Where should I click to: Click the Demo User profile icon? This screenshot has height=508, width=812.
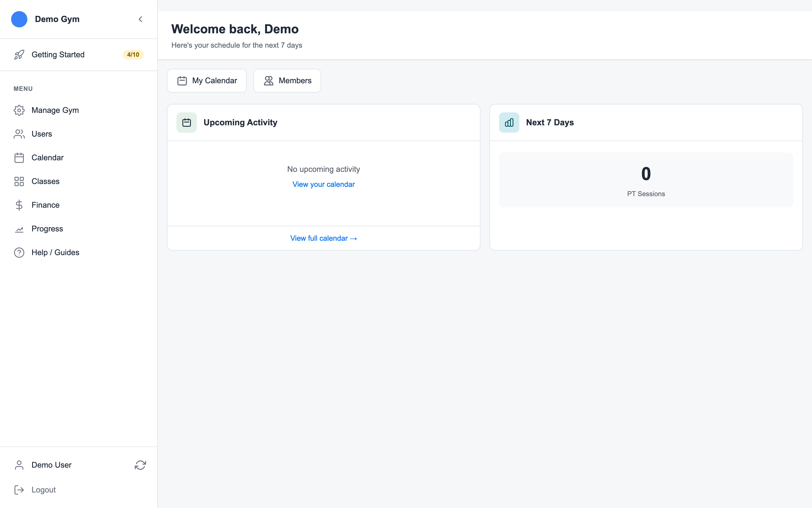coord(19,465)
